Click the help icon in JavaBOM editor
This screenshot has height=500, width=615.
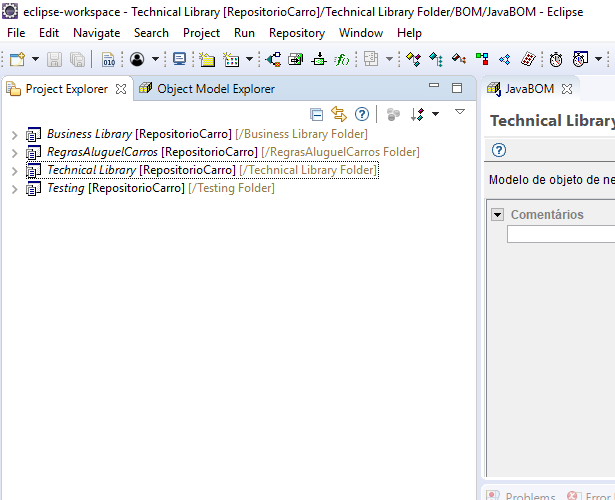point(499,150)
